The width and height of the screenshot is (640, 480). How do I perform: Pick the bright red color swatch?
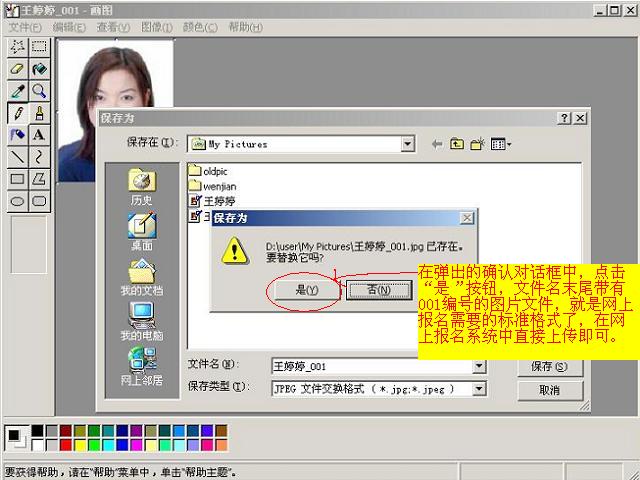[66, 444]
